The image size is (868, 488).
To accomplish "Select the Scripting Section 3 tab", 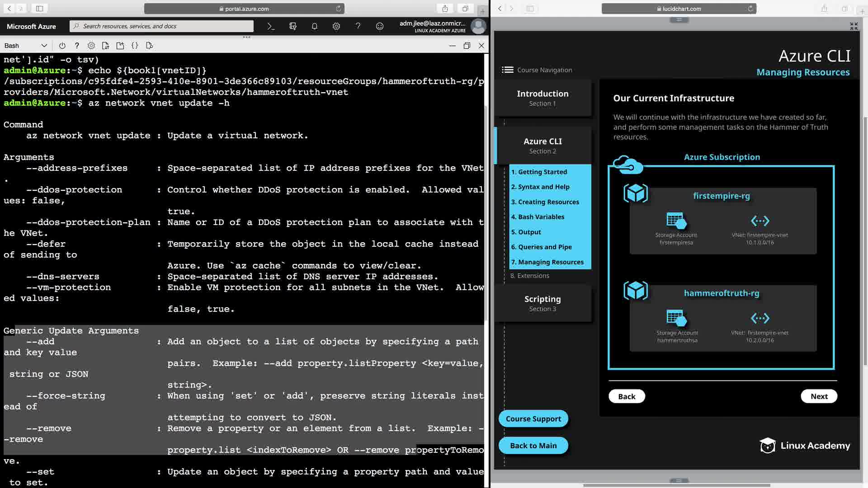I will [x=542, y=303].
